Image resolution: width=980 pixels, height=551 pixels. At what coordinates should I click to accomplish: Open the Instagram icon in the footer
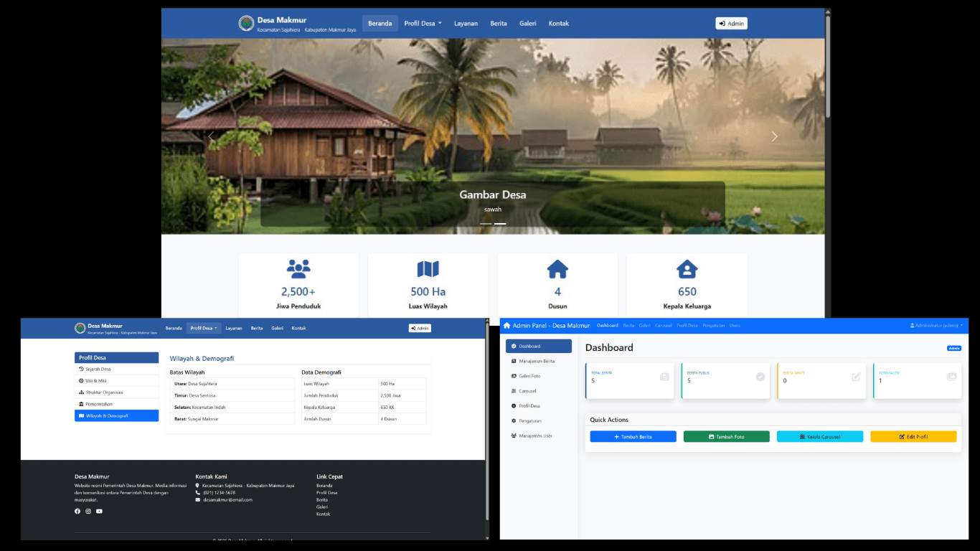pyautogui.click(x=88, y=512)
